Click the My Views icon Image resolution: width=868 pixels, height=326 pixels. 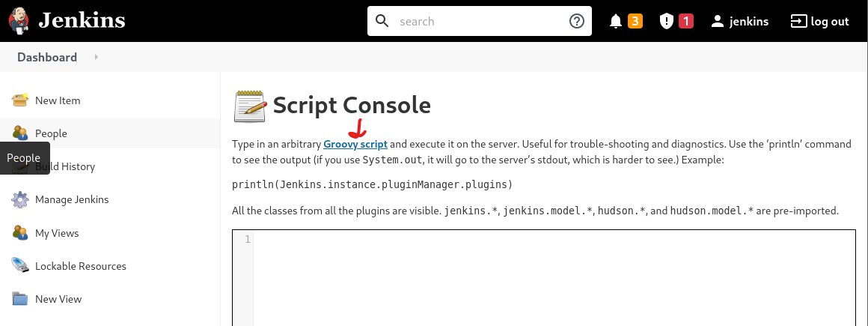pos(20,233)
